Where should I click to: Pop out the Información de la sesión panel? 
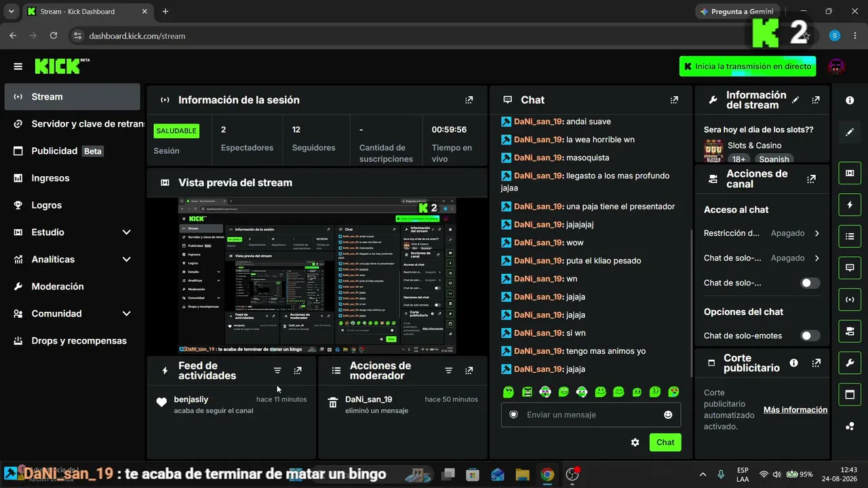[469, 100]
